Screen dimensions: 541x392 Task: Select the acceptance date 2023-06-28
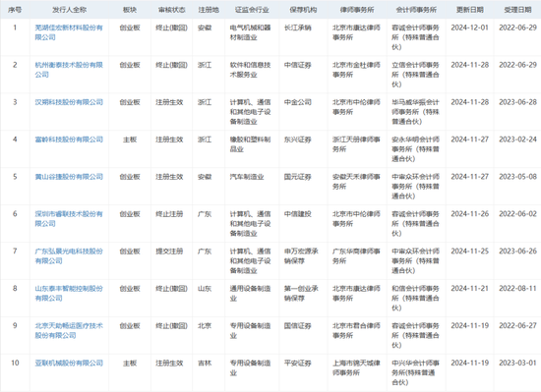tap(517, 102)
